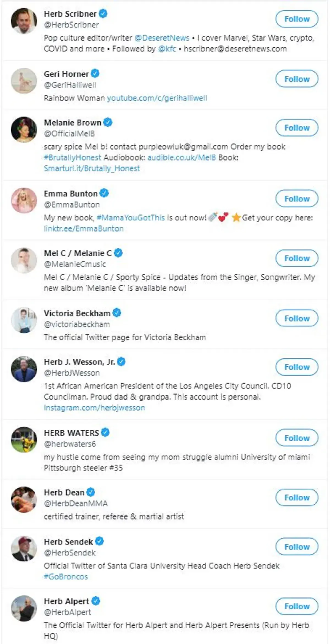The image size is (330, 644).
Task: Click Herb Scribner's verified badge icon
Action: (x=103, y=13)
